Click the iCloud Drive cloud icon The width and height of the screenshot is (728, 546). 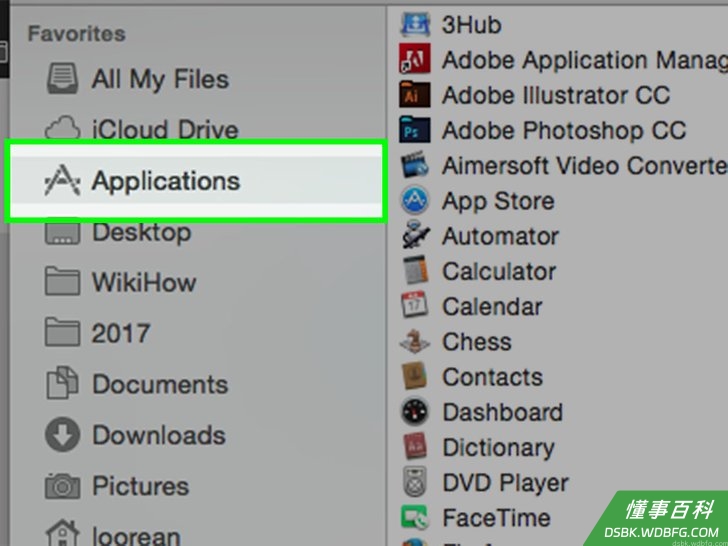coord(62,128)
